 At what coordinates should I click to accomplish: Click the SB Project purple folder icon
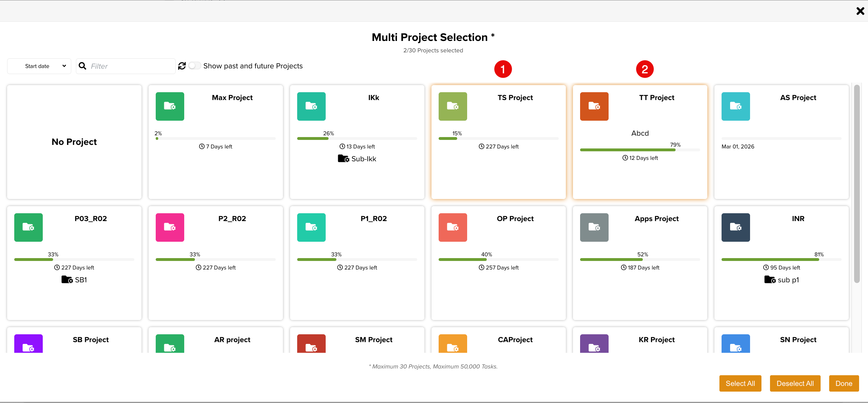click(29, 344)
